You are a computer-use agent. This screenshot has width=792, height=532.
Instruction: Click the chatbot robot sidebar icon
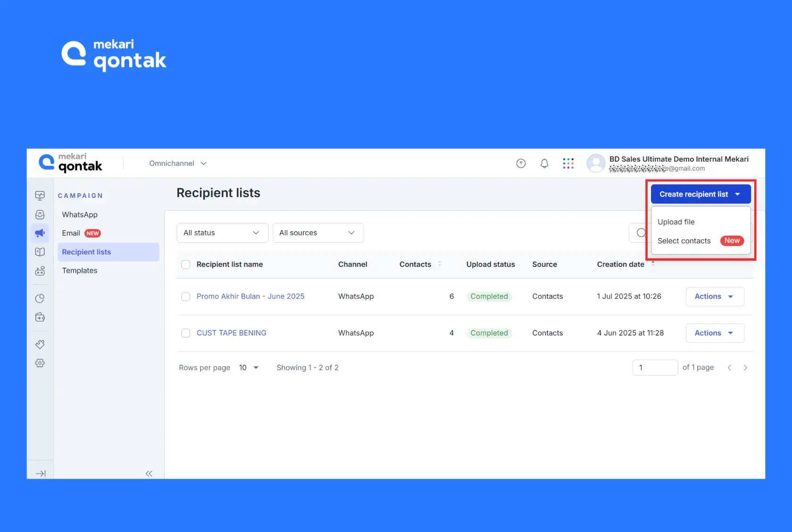point(40,271)
